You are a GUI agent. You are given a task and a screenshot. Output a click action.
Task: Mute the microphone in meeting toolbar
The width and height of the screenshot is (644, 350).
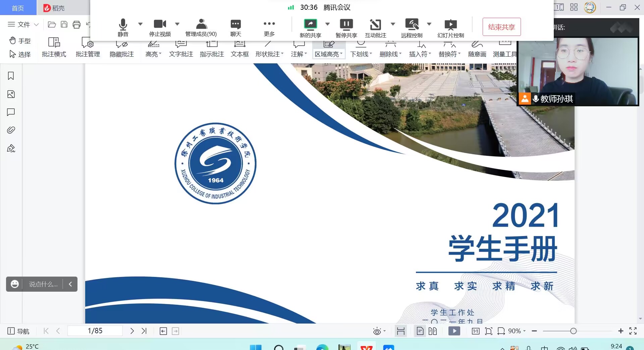(x=123, y=27)
